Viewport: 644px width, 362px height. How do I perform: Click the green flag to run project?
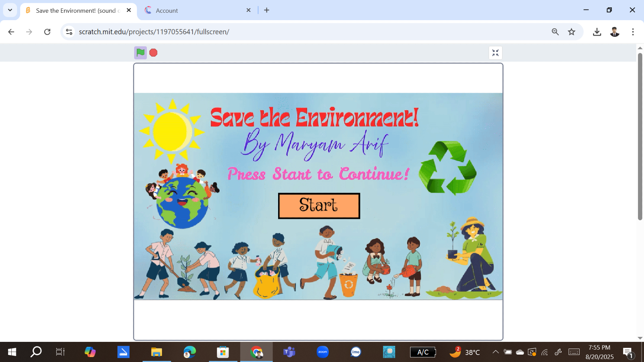pyautogui.click(x=140, y=53)
